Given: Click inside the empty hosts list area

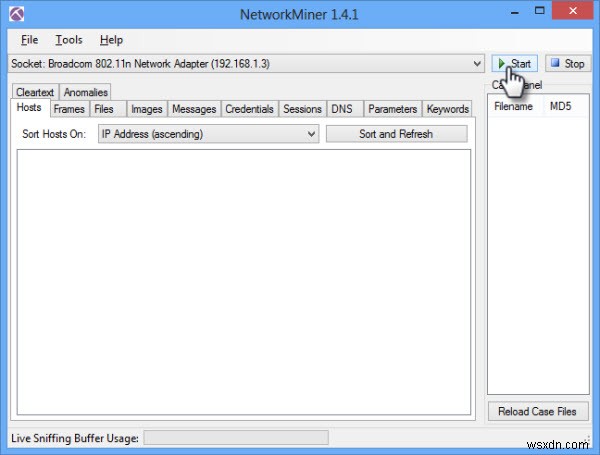Looking at the screenshot, I should pyautogui.click(x=244, y=282).
